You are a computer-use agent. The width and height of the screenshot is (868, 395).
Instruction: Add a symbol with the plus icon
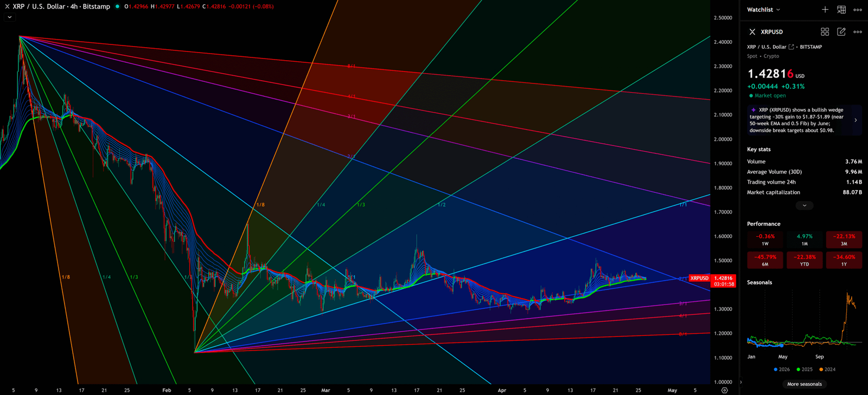coord(825,10)
